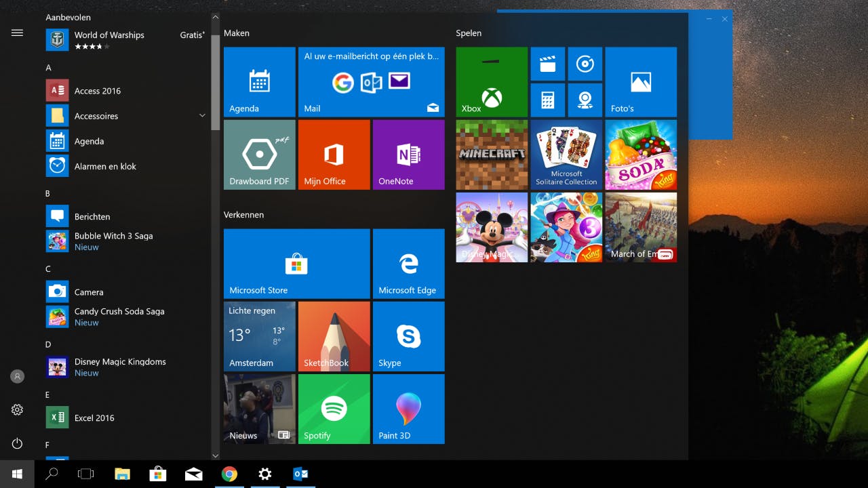Launch the Spotify tile
This screenshot has width=868, height=488.
coord(334,409)
